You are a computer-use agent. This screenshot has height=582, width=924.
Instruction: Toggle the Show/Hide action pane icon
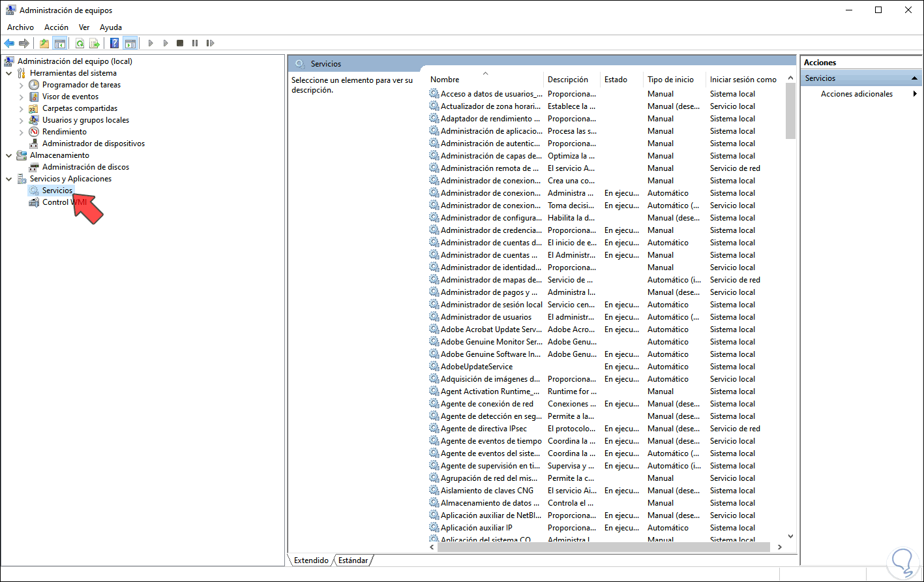click(x=130, y=42)
